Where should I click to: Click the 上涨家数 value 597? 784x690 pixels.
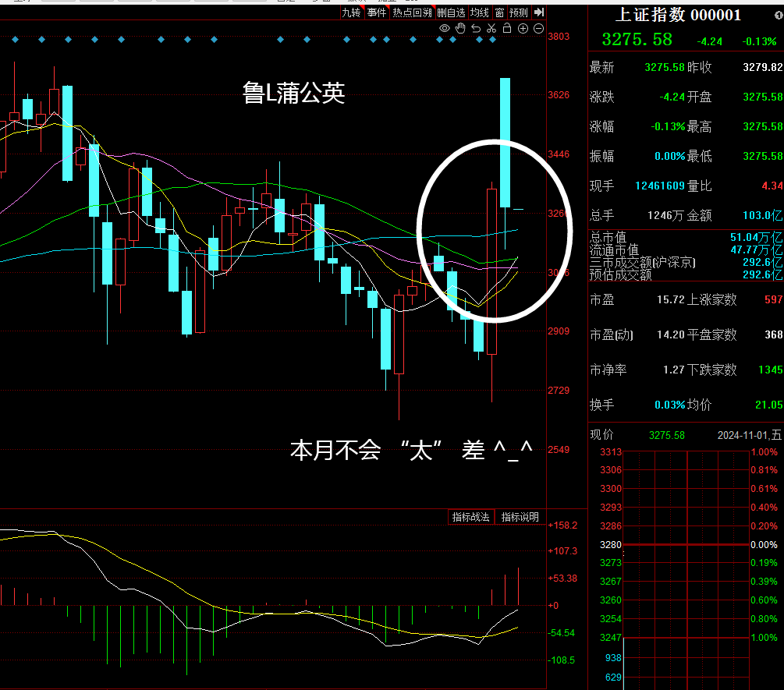coord(774,300)
